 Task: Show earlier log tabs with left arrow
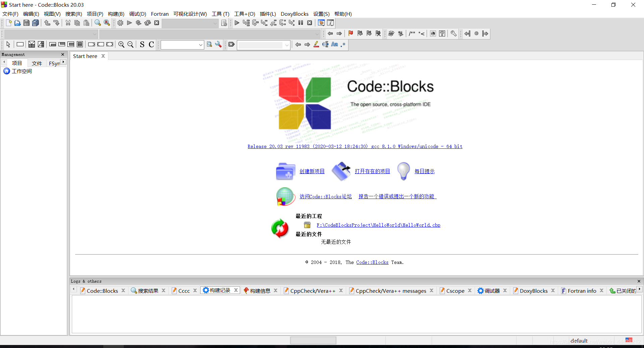click(x=73, y=289)
